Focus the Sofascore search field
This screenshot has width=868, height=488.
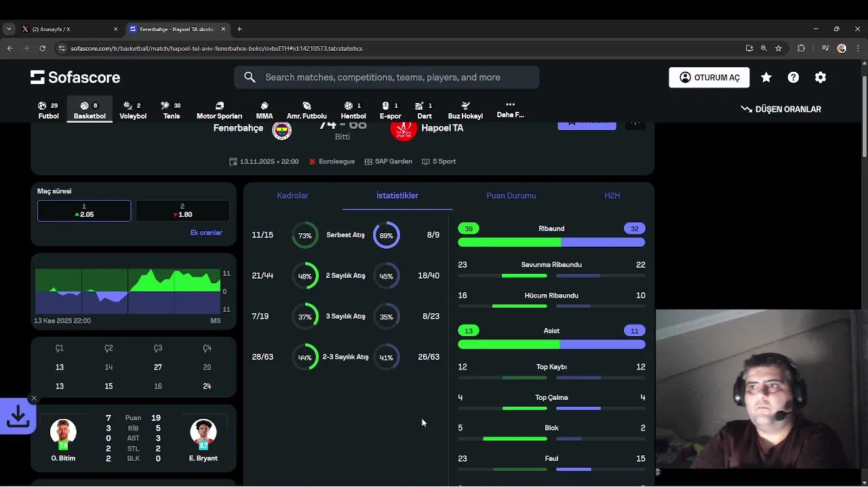point(387,77)
